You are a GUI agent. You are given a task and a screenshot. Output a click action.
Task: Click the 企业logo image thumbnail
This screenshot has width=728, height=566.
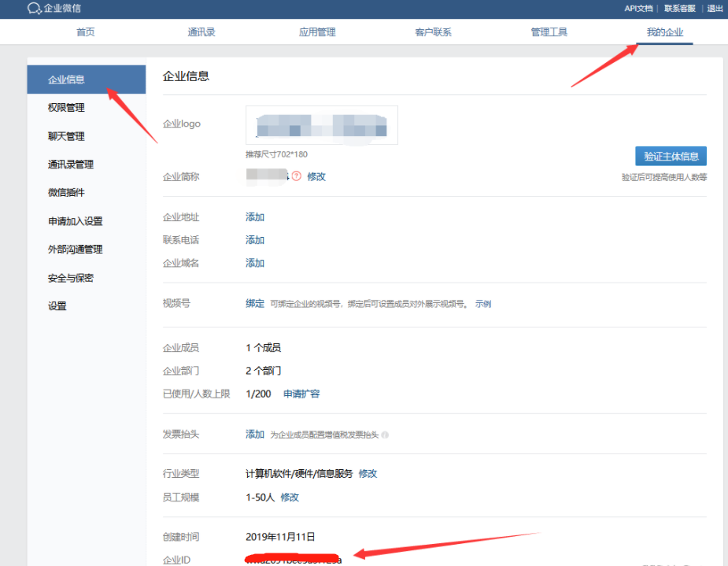321,125
